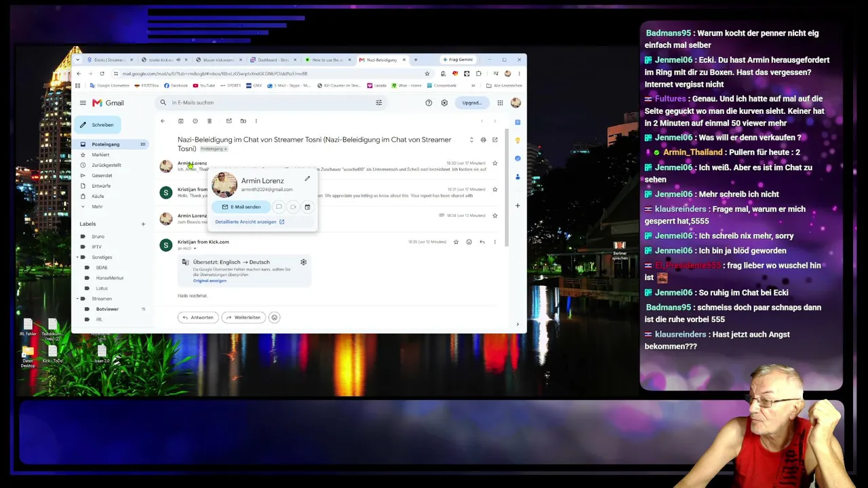
Task: Remove the Posteingang label chip from the subject
Action: [x=225, y=149]
